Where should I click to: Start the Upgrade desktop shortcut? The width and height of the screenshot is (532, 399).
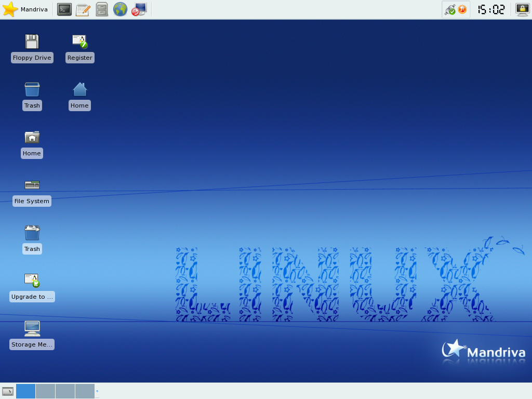(32, 281)
